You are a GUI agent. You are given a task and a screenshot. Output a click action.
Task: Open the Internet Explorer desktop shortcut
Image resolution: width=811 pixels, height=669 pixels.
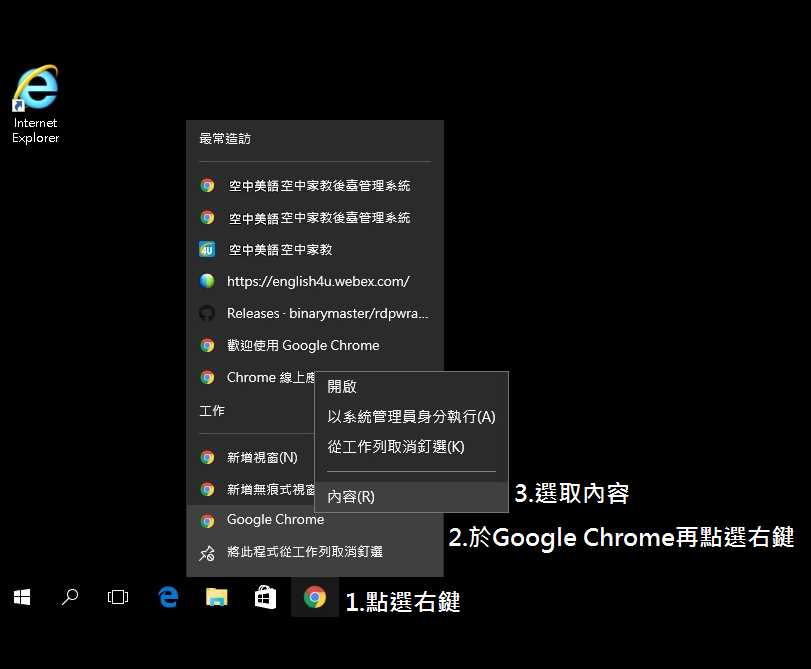[x=35, y=104]
